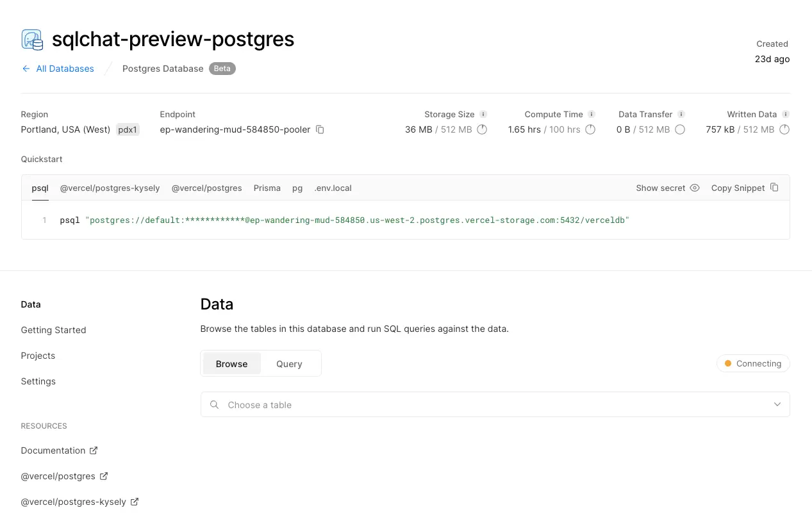Click the Data Transfer info icon
This screenshot has height=519, width=812.
681,114
